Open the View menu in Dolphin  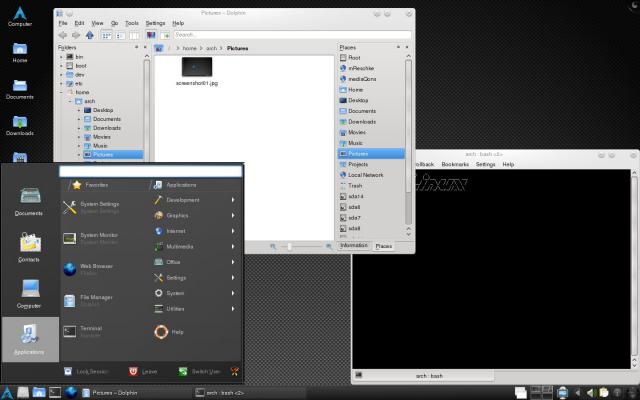pyautogui.click(x=97, y=23)
